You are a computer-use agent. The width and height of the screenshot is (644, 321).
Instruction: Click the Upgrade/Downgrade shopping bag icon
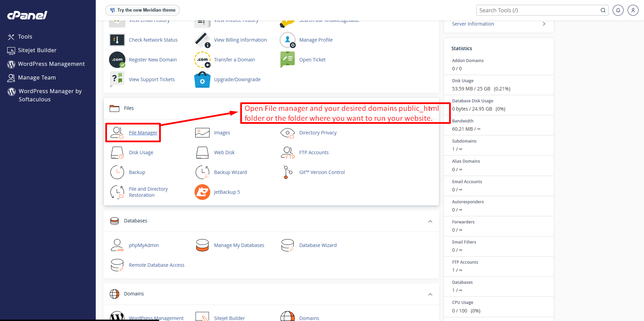pyautogui.click(x=202, y=79)
